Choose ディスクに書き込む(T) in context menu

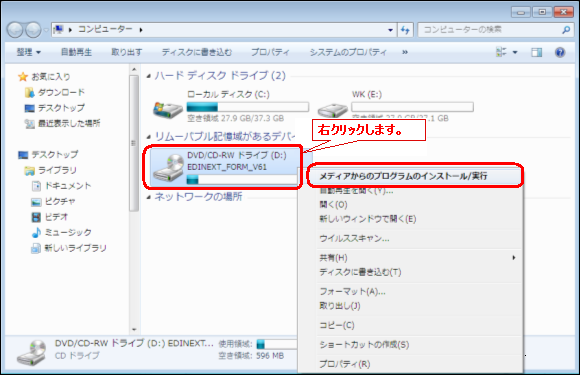point(360,272)
